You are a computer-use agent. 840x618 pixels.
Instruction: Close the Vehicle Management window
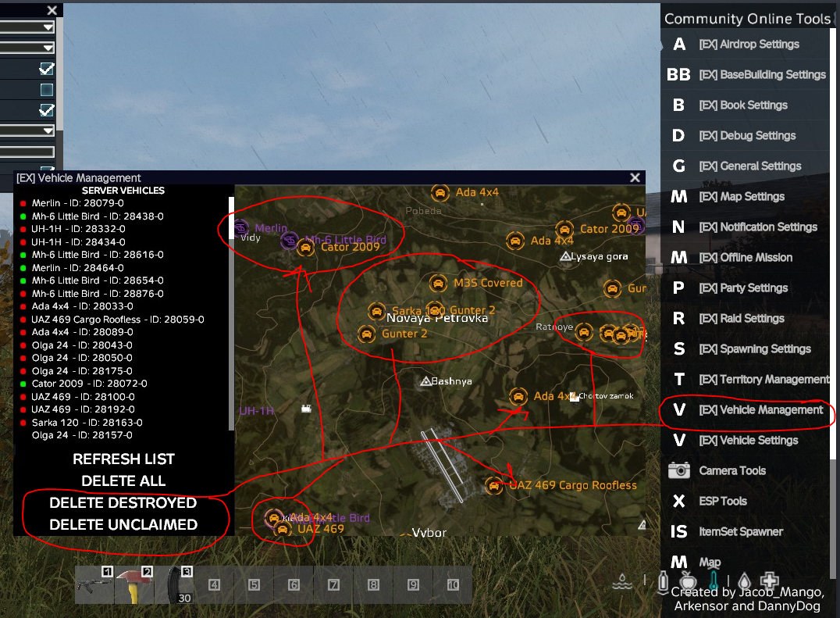point(635,177)
